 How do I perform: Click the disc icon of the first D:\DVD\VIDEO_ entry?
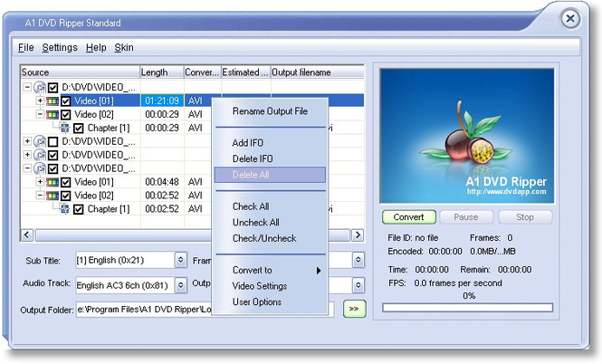point(39,88)
